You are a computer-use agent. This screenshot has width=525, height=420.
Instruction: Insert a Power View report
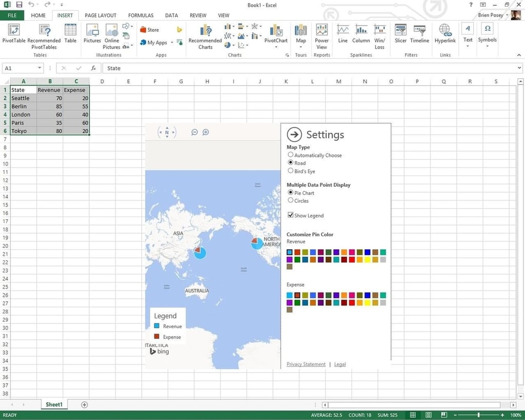pos(322,36)
